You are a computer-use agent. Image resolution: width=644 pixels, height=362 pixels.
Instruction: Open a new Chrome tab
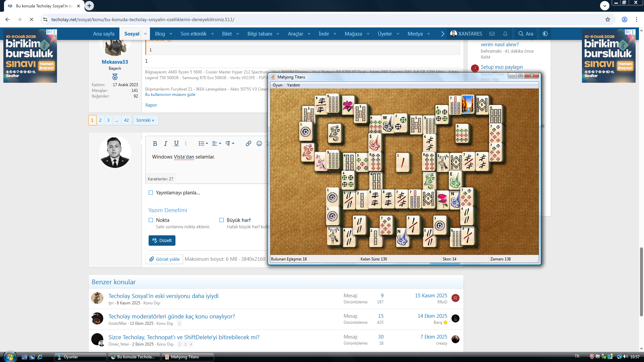click(x=89, y=6)
